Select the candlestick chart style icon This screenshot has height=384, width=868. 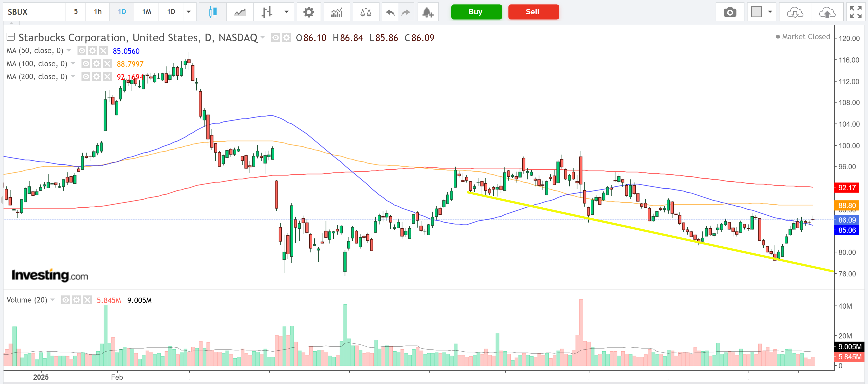coord(212,12)
